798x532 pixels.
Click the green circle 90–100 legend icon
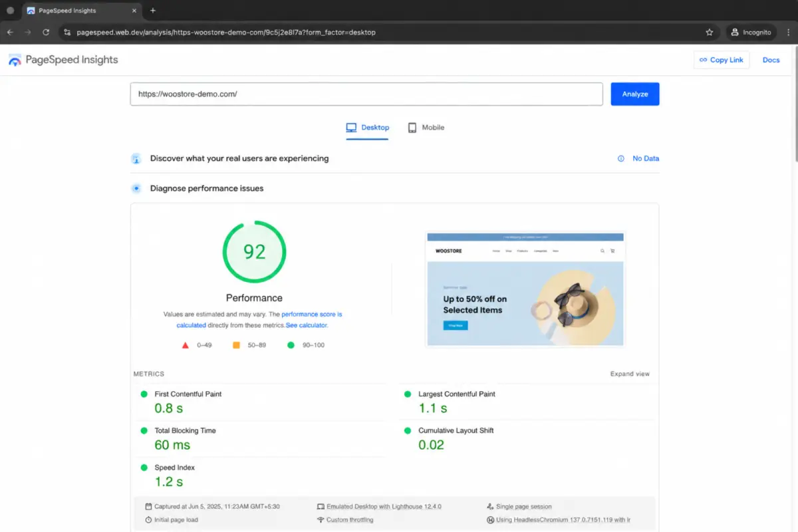291,345
